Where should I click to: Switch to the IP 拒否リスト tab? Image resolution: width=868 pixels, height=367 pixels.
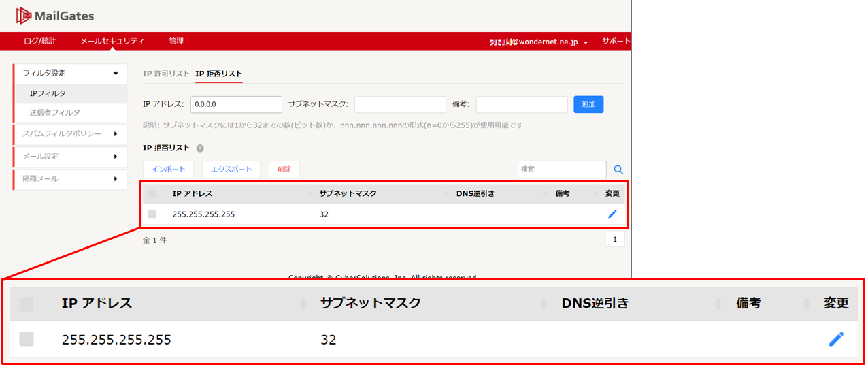click(218, 74)
